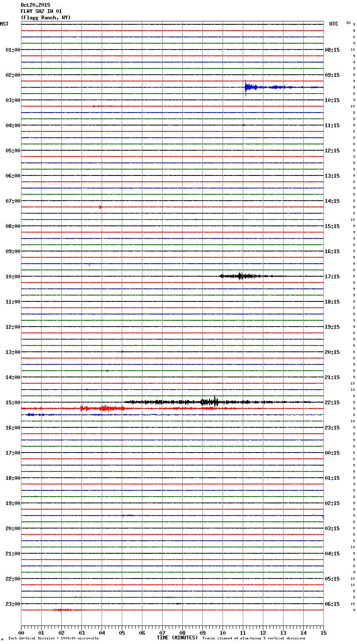Click the 06:15 UTC time label
The width and height of the screenshot is (357, 644).
coord(332,604)
